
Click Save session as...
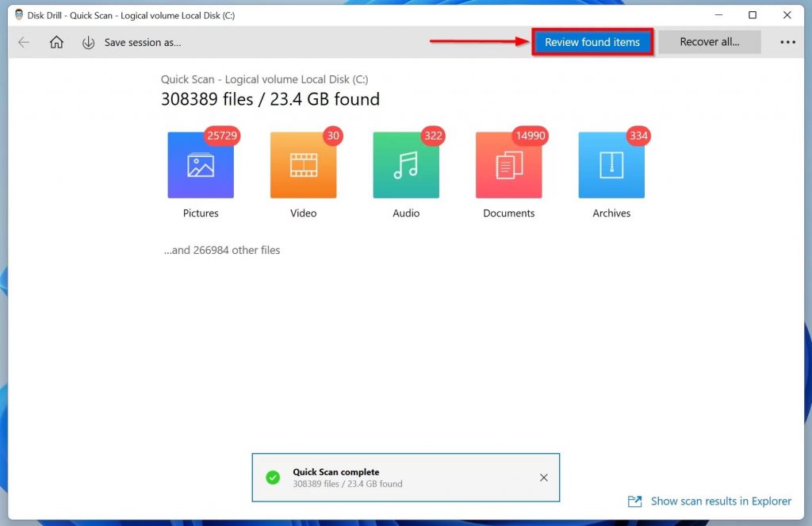[143, 42]
